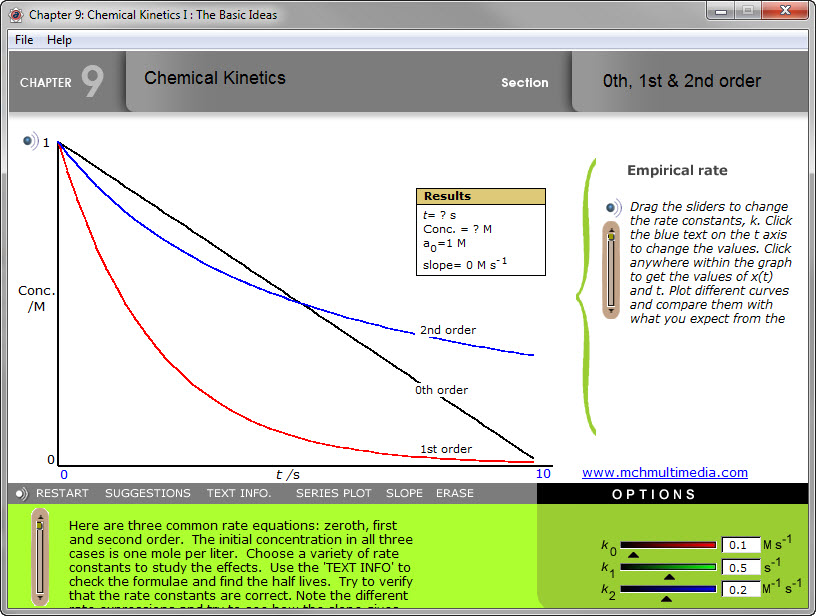Open SUGGESTIONS in the toolbar

tap(148, 493)
